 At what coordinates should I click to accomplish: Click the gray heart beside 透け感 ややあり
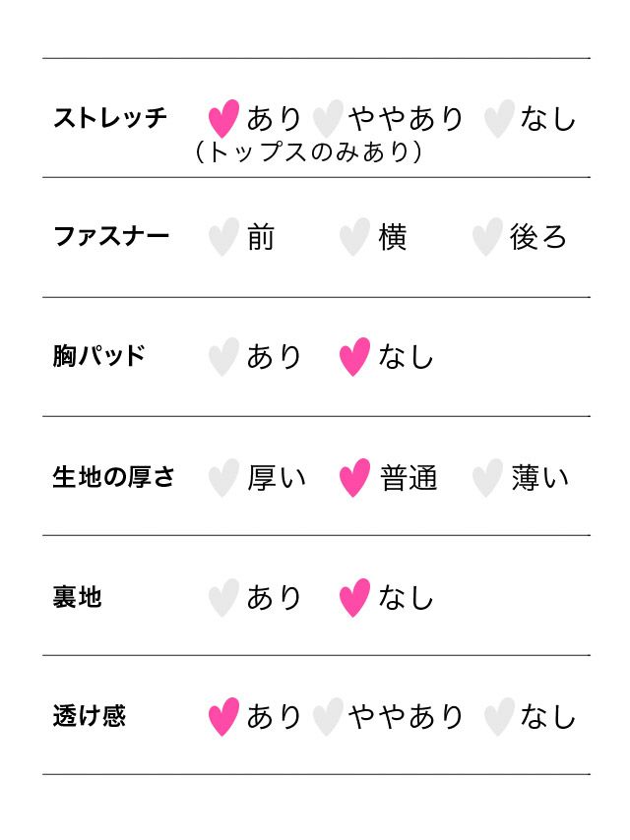click(328, 716)
